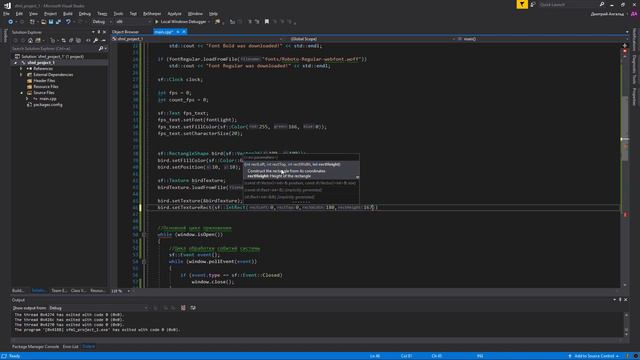Pin the Solution Explorer panel with the pin icon
Image resolution: width=640 pixels, height=360 pixels.
pyautogui.click(x=99, y=32)
